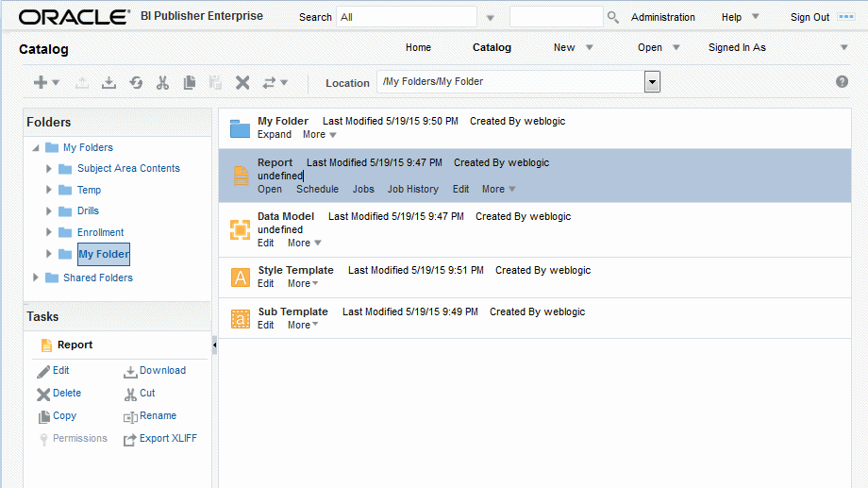The width and height of the screenshot is (868, 488).
Task: Expand the Shared Folders tree node
Action: (x=36, y=278)
